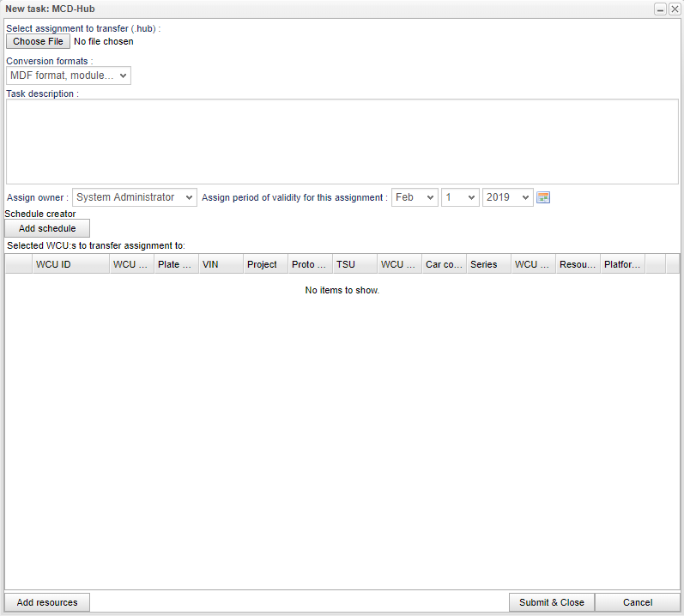Viewport: 684px width, 616px height.
Task: Focus the Task description text area
Action: [342, 142]
